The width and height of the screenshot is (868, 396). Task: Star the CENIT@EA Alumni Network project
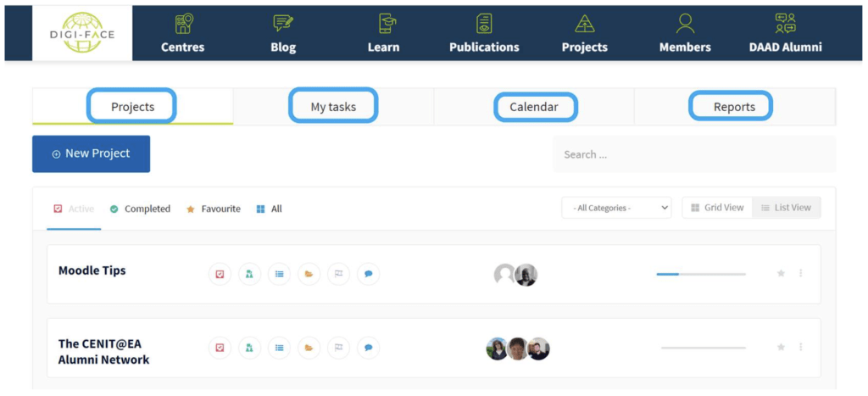tap(781, 348)
